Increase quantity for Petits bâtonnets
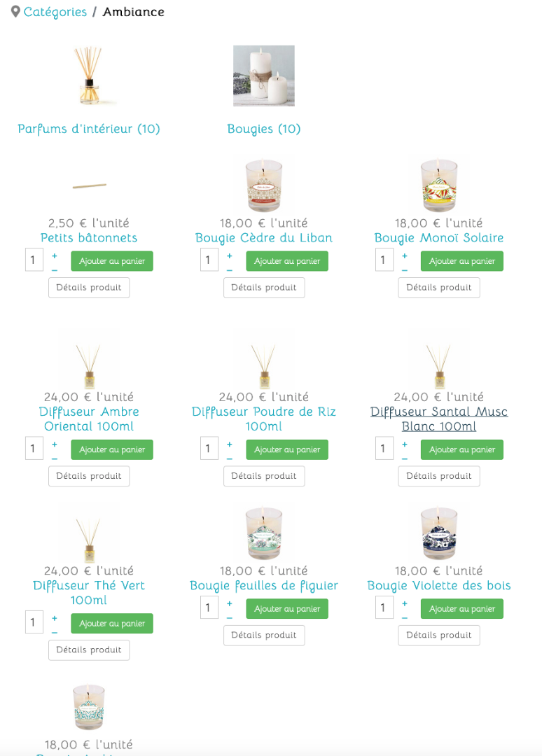 [55, 255]
